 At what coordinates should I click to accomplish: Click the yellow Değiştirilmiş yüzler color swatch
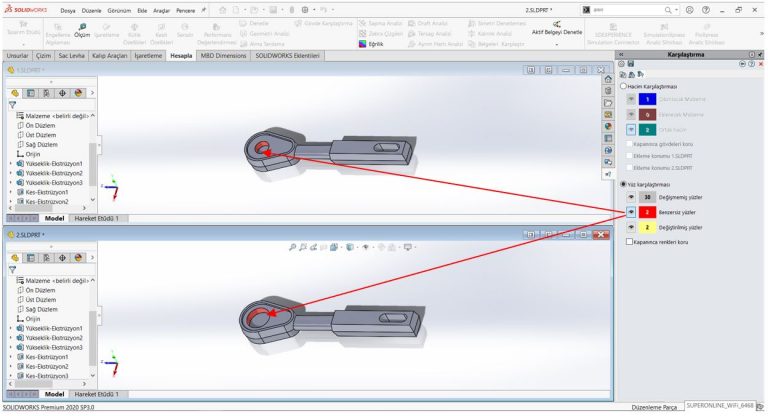tap(648, 227)
